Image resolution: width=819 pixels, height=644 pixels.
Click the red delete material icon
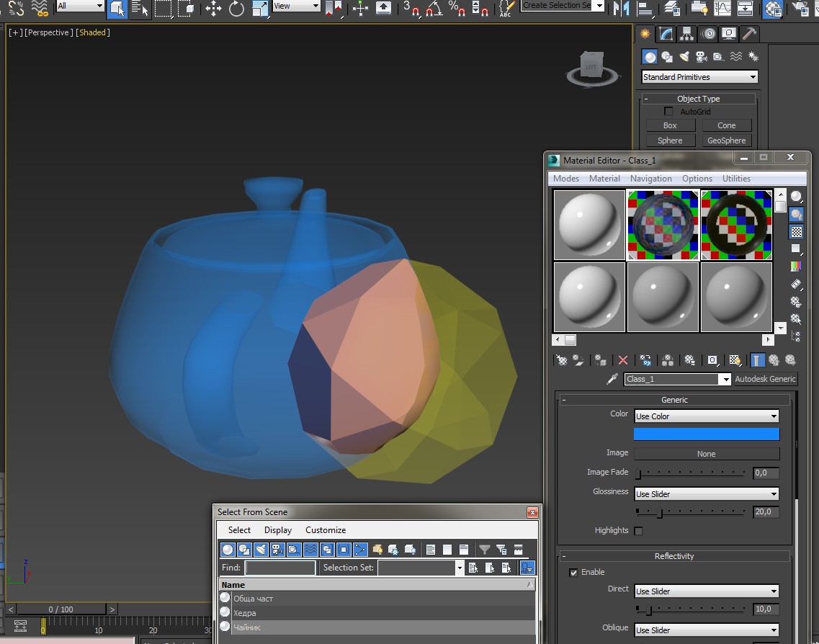coord(622,360)
